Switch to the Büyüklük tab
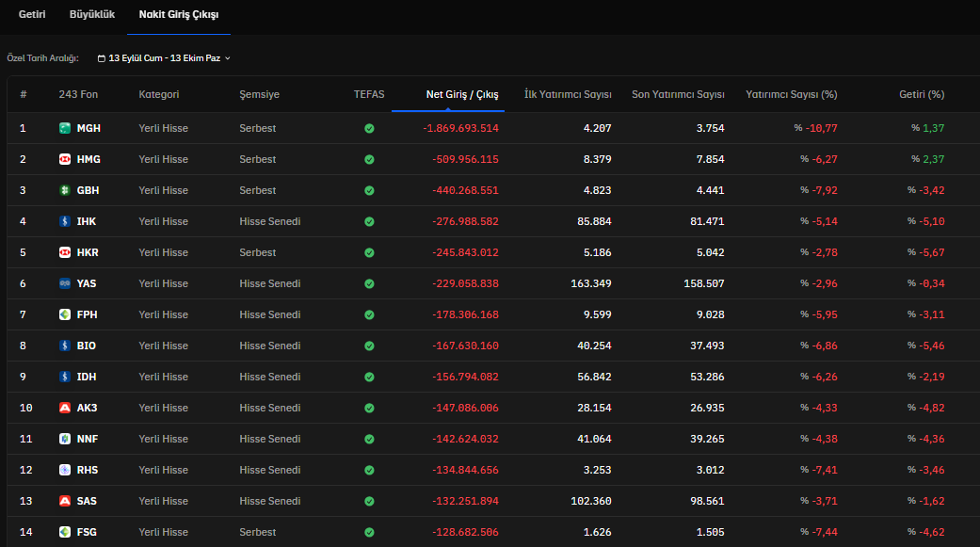Image resolution: width=980 pixels, height=547 pixels. 92,14
